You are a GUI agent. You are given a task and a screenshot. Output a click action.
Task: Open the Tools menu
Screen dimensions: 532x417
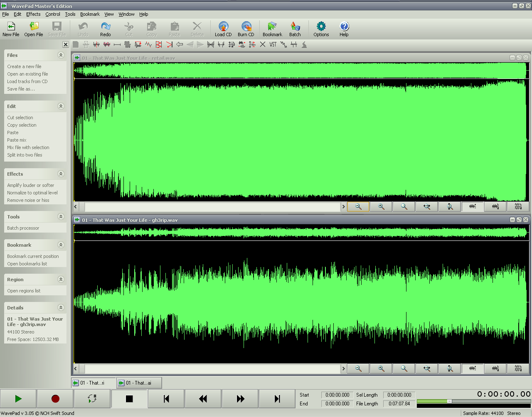(x=70, y=14)
